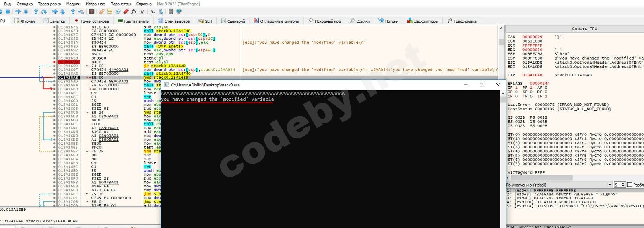Select the current instruction row 013A16AB

278,77
